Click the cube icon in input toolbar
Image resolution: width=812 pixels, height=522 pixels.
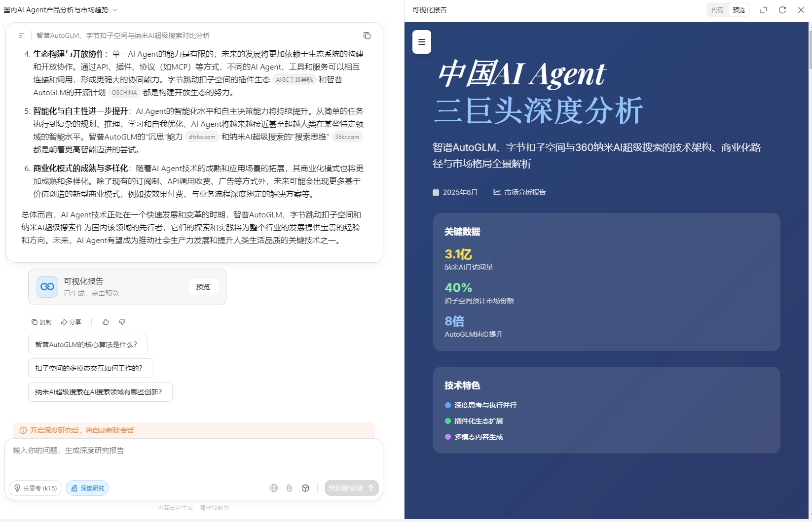point(305,488)
